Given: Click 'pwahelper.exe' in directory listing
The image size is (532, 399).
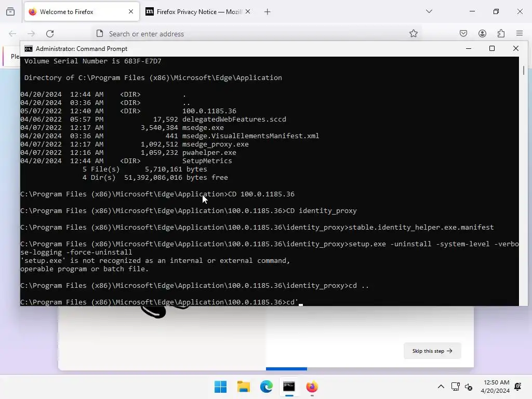Looking at the screenshot, I should click(209, 152).
